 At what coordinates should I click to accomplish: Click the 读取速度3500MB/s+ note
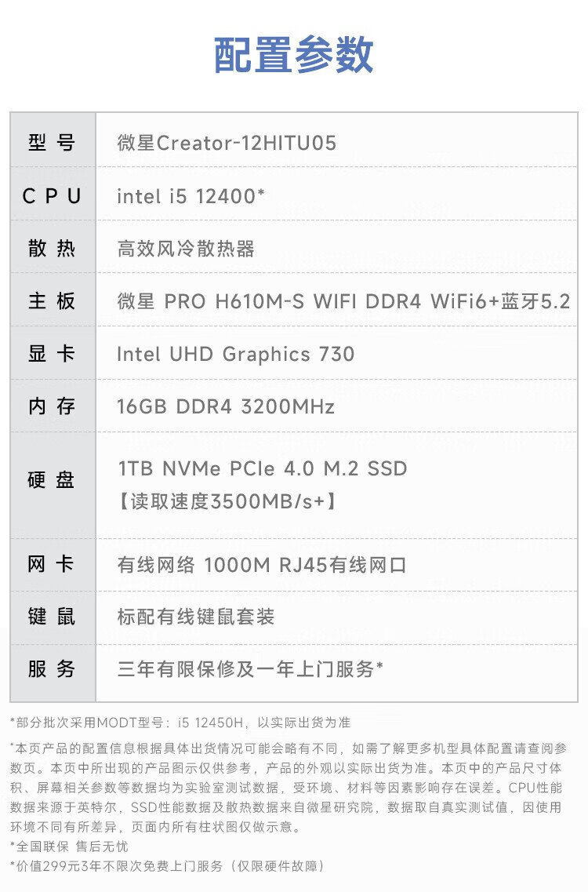(228, 501)
